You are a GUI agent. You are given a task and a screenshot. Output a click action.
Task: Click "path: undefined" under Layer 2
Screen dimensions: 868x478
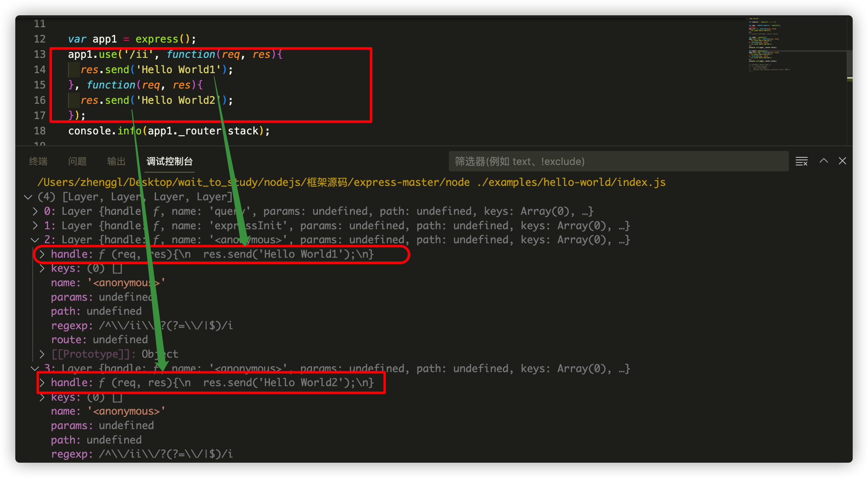[96, 311]
